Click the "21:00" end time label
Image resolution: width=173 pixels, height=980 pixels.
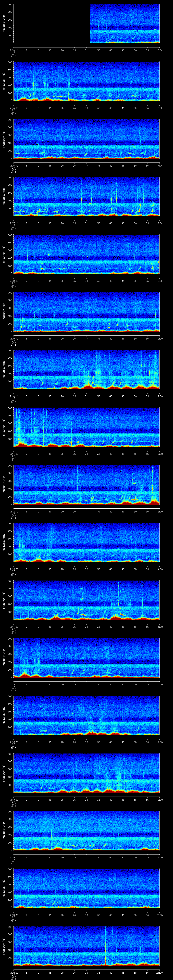160,972
